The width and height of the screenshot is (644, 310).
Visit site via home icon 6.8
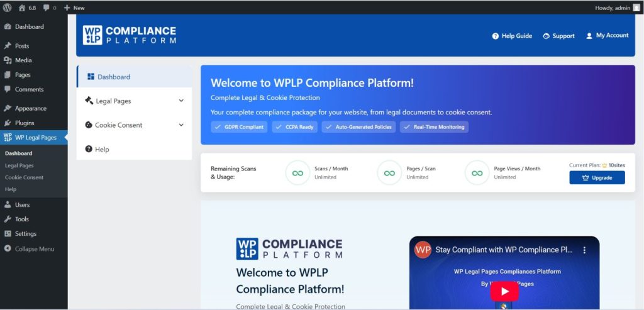coord(27,8)
